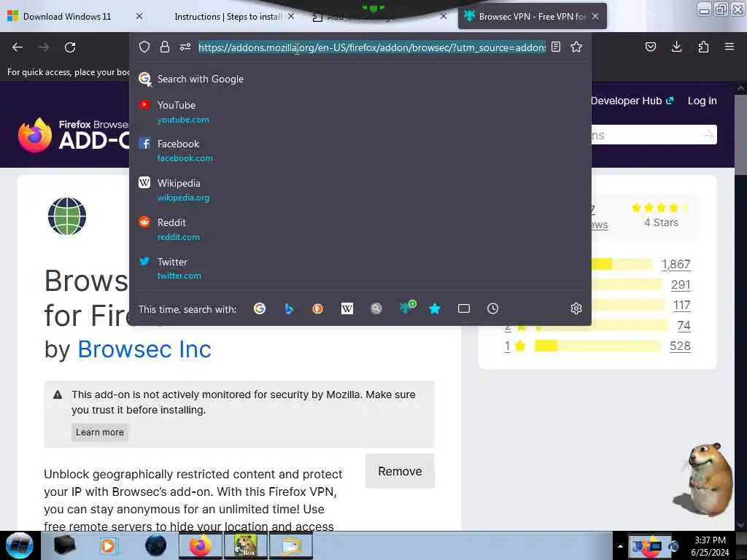Click into the URL address field
This screenshot has height=560, width=747.
372,47
